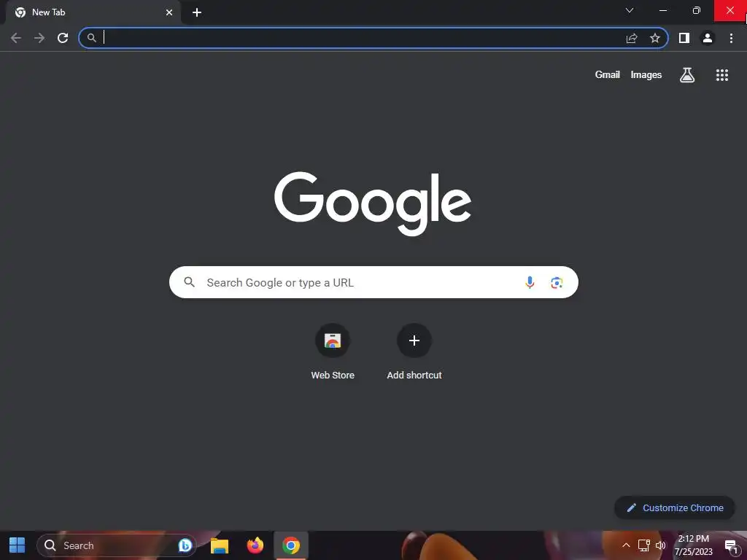Open network status tray icon

pos(643,545)
